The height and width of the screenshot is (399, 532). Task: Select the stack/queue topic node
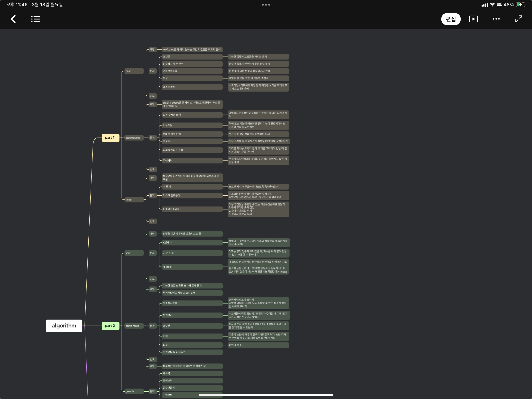(x=134, y=138)
